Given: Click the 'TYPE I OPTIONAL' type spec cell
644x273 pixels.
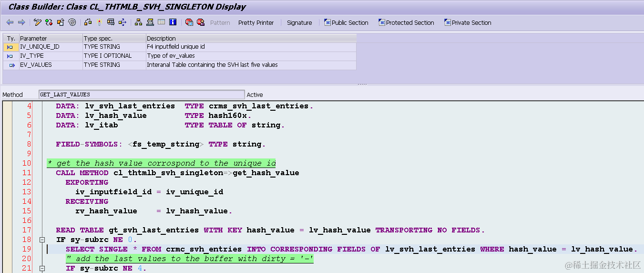Looking at the screenshot, I should pyautogui.click(x=114, y=56).
